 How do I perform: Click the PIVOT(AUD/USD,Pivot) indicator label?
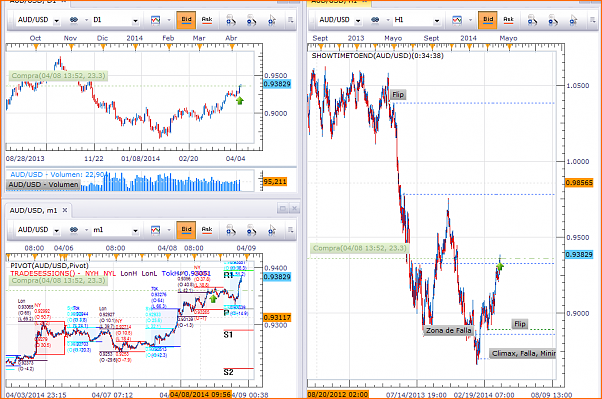pos(49,266)
